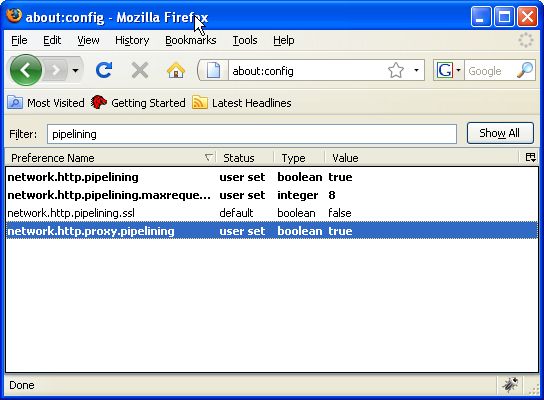Click into the Google search box
Screen dimensions: 544x400
click(490, 71)
